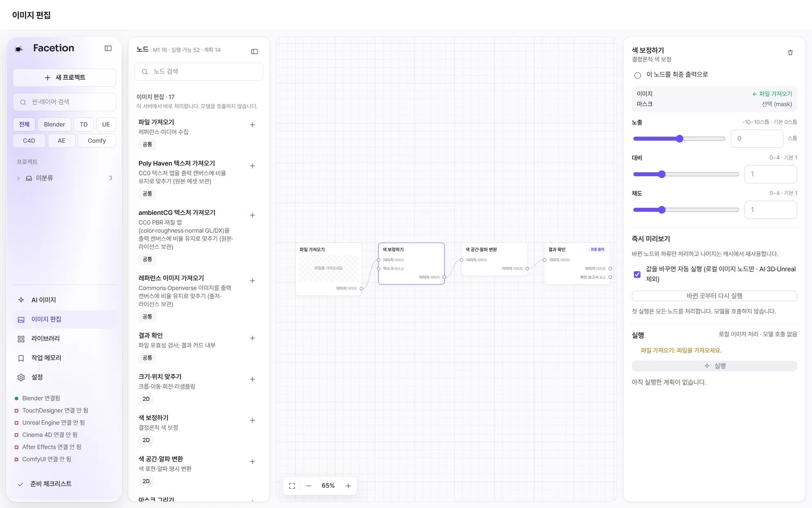Viewport: 812px width, 508px height.
Task: Add the ambientCG 텍스처 가져오기 node
Action: tap(252, 215)
